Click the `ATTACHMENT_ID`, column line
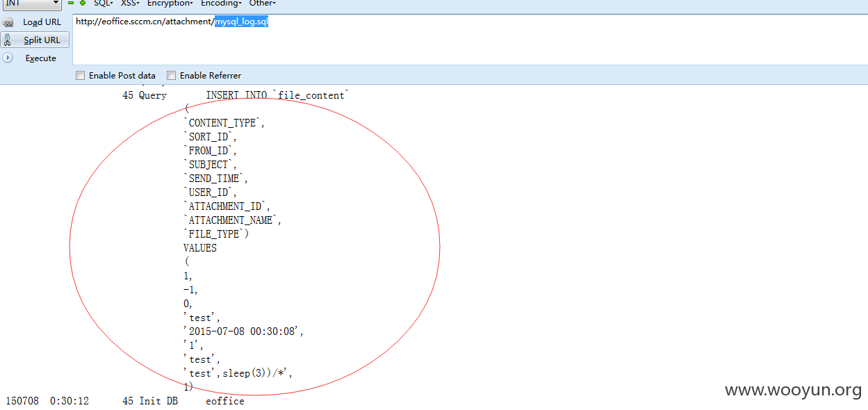The height and width of the screenshot is (410, 868). click(x=227, y=206)
